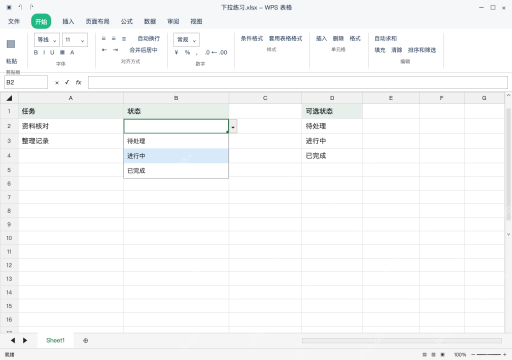Click 套用表格格式 button
Viewport: 512px width, 360px height.
[286, 39]
